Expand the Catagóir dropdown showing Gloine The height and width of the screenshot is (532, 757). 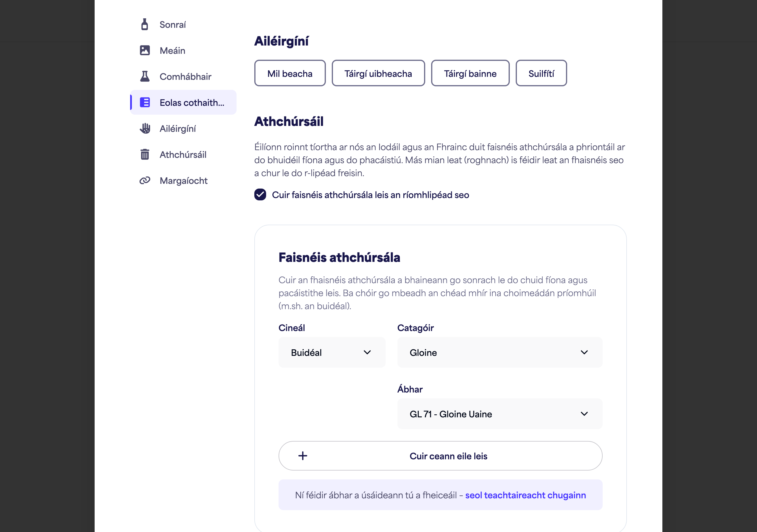(x=500, y=352)
